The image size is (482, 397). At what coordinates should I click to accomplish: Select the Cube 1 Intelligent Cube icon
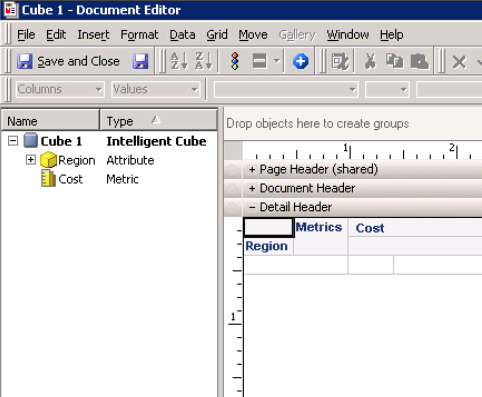coord(31,140)
